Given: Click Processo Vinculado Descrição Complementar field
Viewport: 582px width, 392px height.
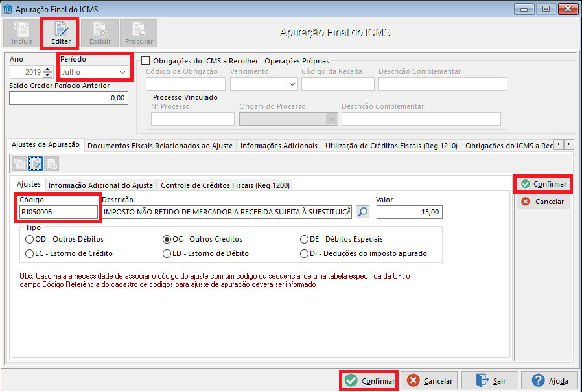Looking at the screenshot, I should (x=421, y=119).
